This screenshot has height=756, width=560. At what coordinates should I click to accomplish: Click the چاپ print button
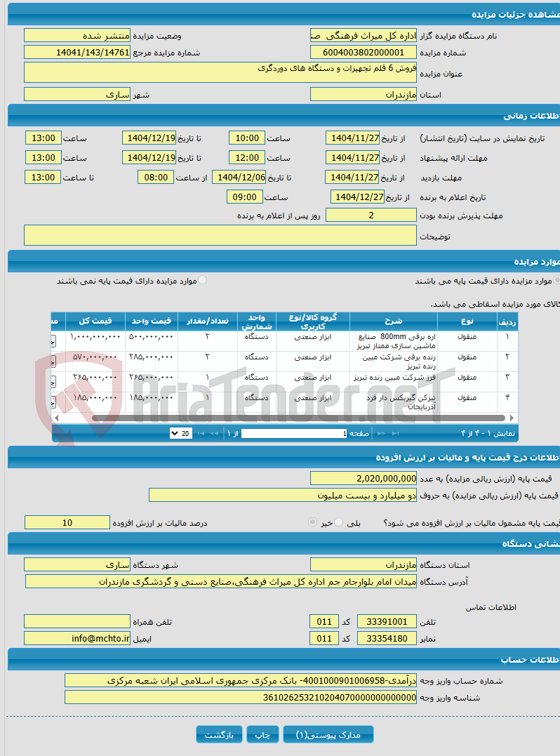(x=262, y=735)
